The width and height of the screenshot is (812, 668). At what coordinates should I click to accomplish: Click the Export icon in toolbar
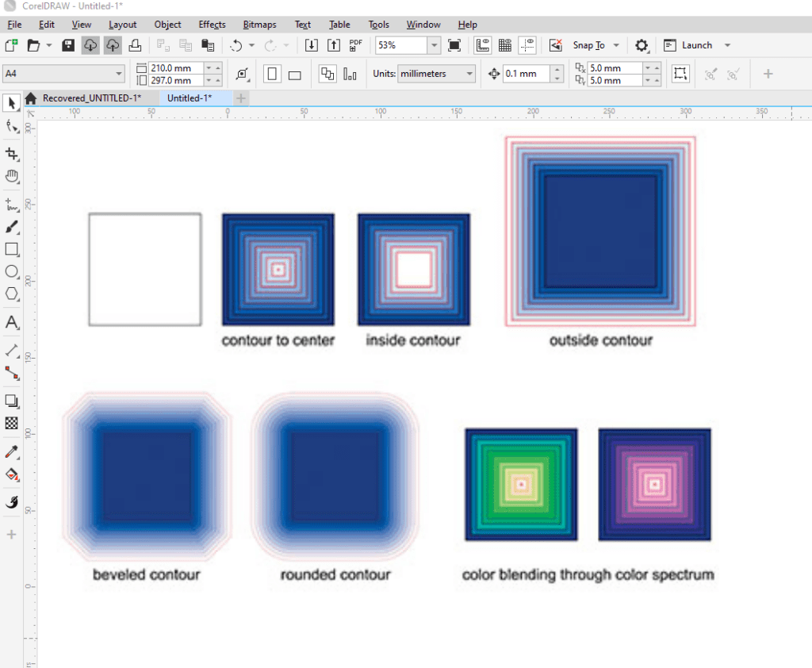pyautogui.click(x=334, y=45)
